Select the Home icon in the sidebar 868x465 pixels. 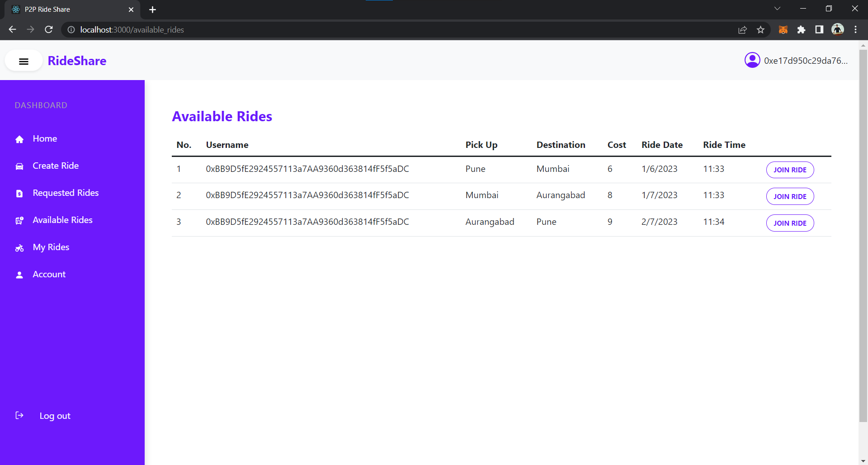tap(19, 139)
